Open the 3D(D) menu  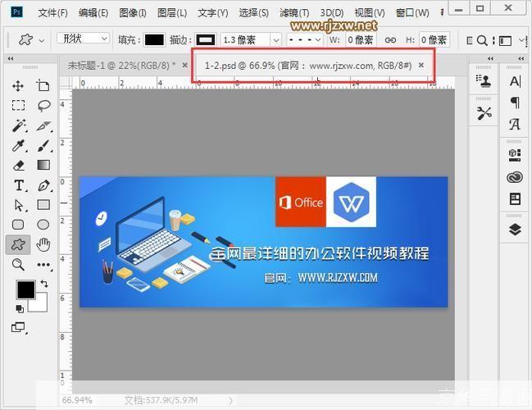click(332, 13)
